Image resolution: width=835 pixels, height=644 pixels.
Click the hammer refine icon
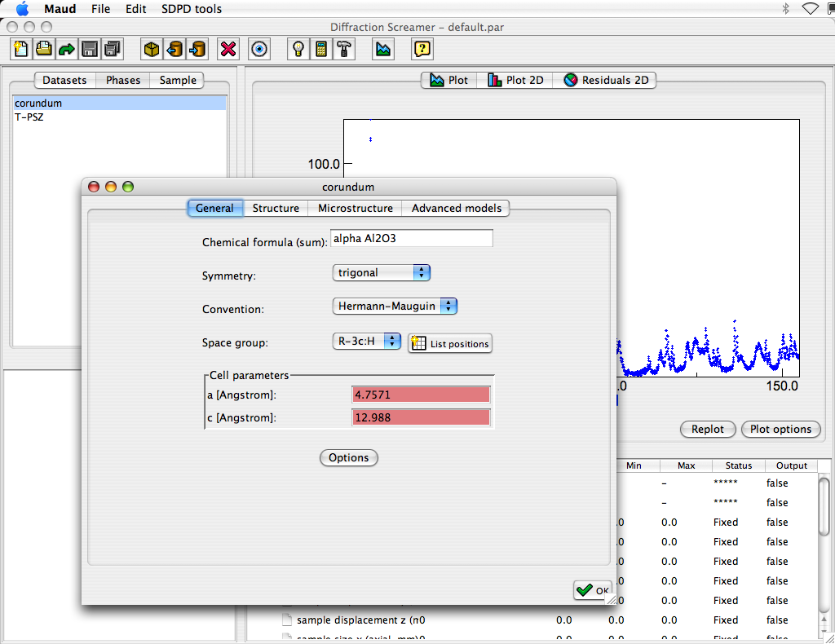pyautogui.click(x=344, y=49)
